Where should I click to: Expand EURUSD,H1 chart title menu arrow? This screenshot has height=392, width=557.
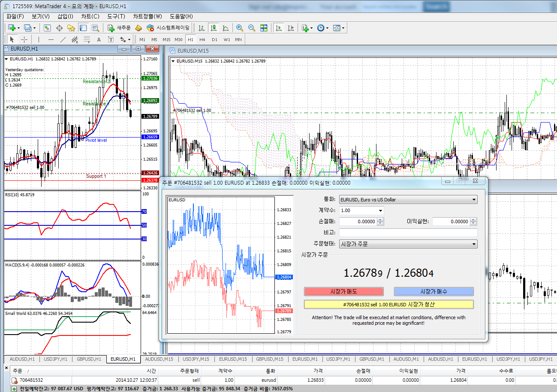pyautogui.click(x=6, y=59)
